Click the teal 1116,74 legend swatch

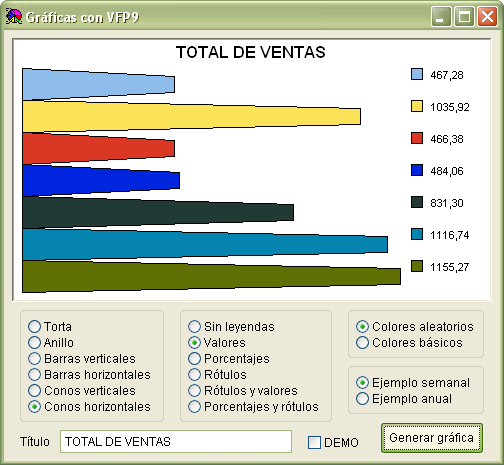click(417, 234)
